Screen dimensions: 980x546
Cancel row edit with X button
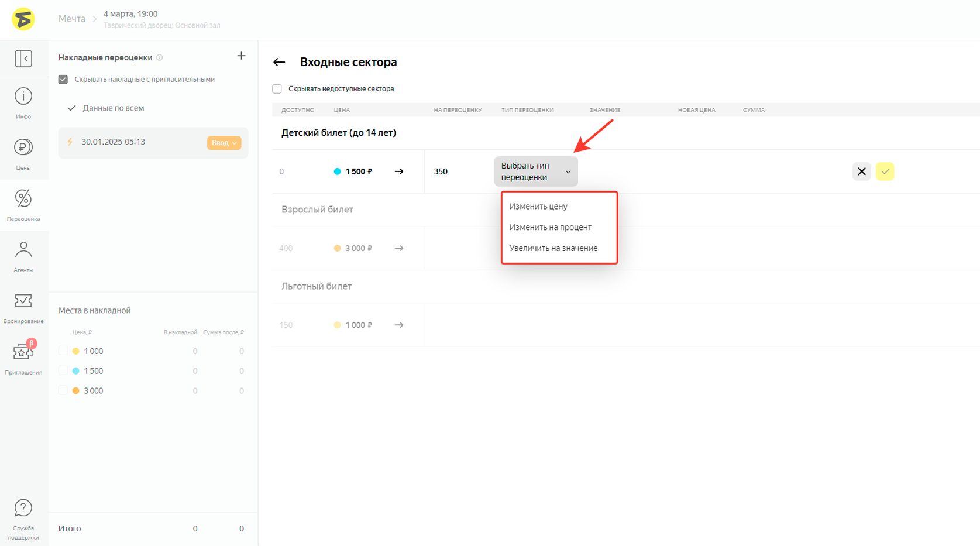(861, 171)
